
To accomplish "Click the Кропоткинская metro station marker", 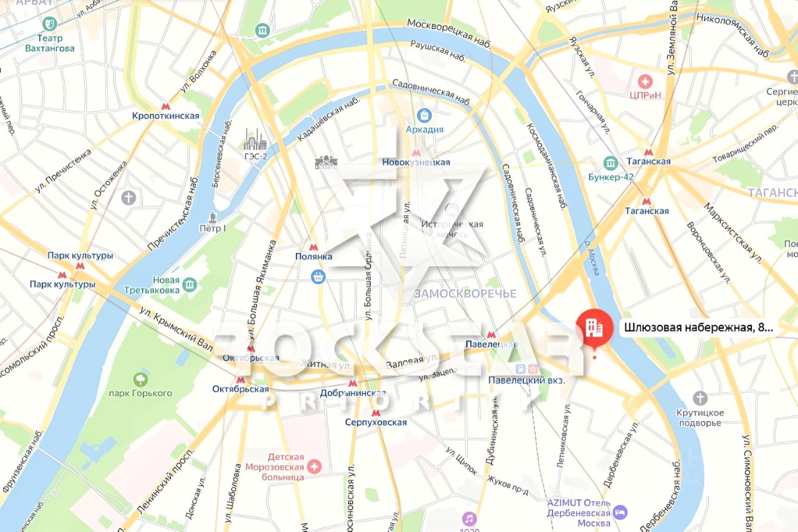I will click(166, 107).
